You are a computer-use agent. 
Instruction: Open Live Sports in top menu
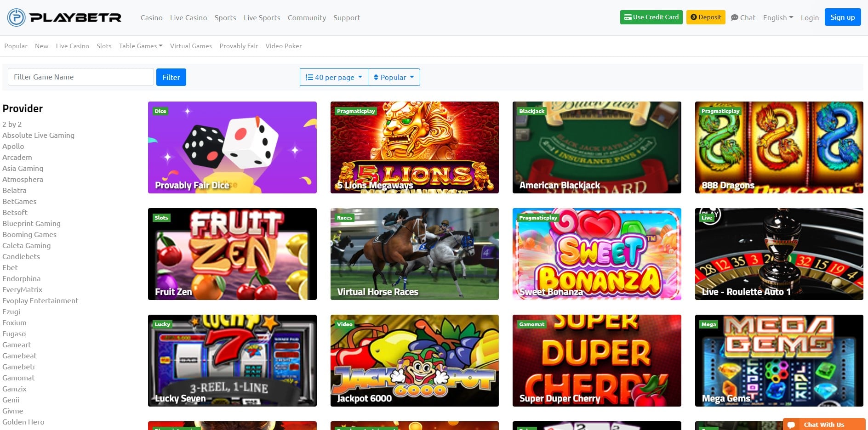point(262,17)
